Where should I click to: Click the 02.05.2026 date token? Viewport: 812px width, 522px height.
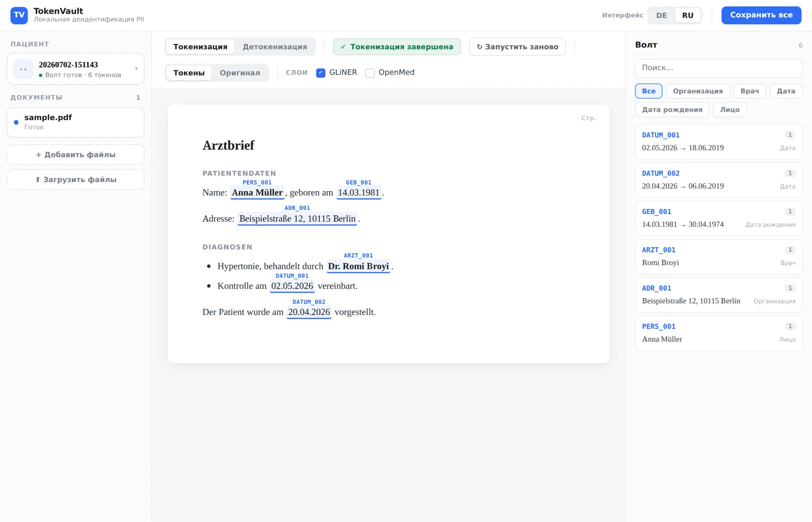tap(292, 286)
